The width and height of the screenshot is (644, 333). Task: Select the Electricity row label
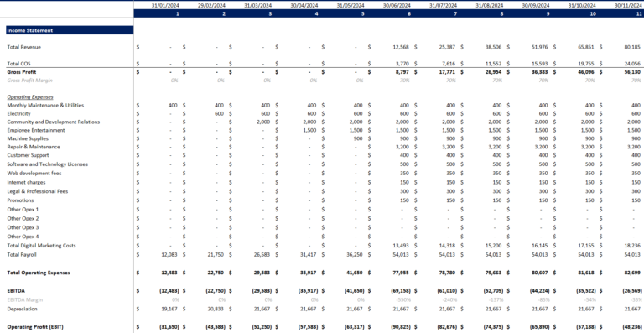coord(18,114)
